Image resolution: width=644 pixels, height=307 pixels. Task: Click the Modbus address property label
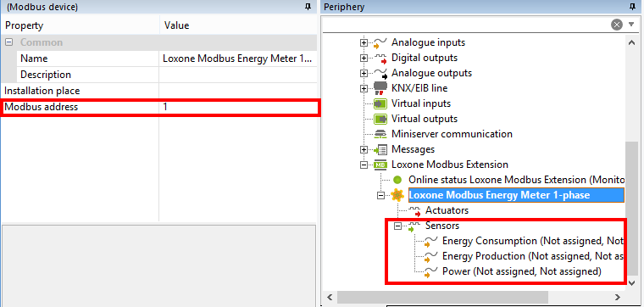(x=41, y=107)
